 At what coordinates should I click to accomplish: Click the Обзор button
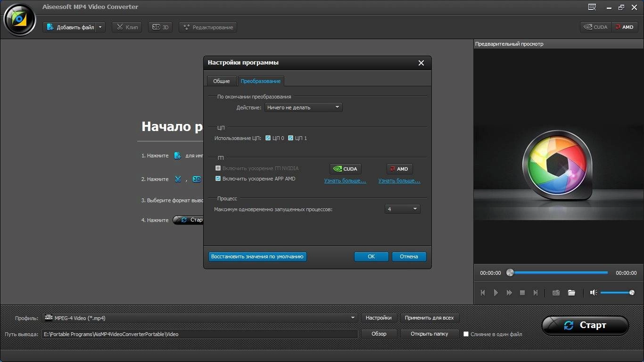(x=379, y=334)
